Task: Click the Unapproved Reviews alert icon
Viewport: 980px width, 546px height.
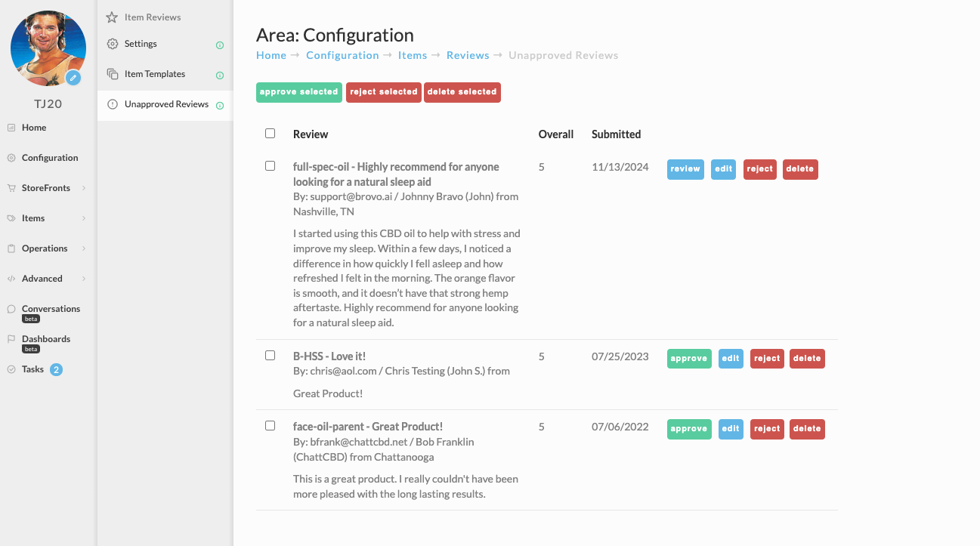Action: (x=112, y=104)
